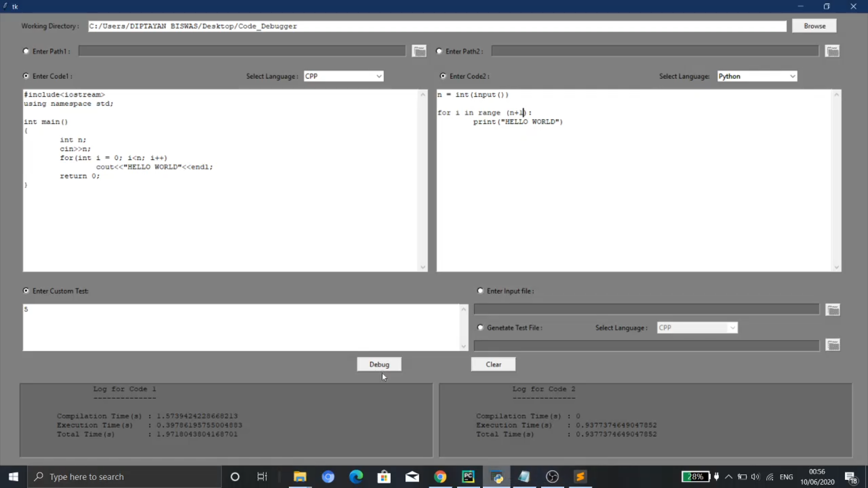
Task: Click the Code1 editor scrollbar down arrow
Action: coord(423,267)
